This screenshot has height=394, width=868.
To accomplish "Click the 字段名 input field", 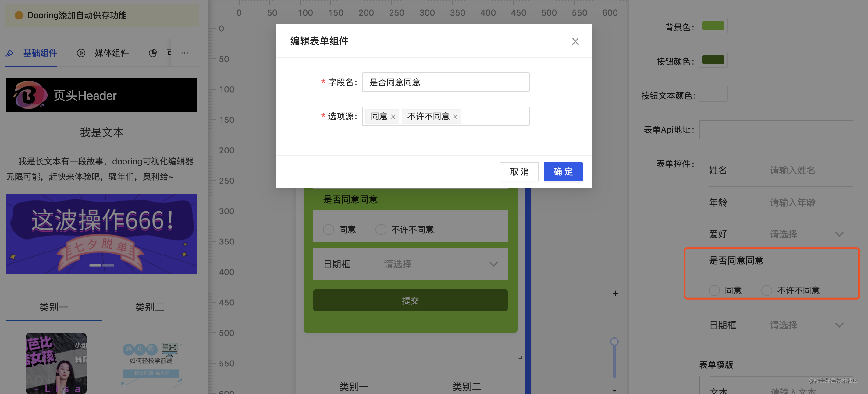I will tap(446, 82).
